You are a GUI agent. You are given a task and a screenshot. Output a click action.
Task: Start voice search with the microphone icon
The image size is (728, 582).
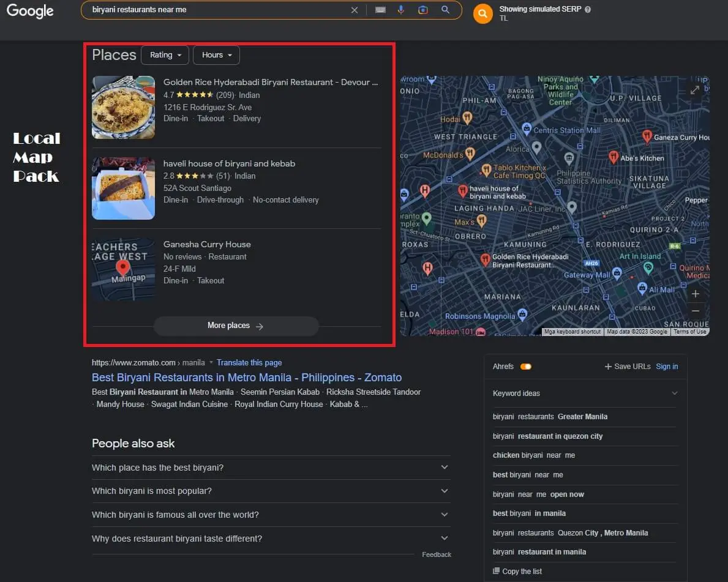point(401,10)
